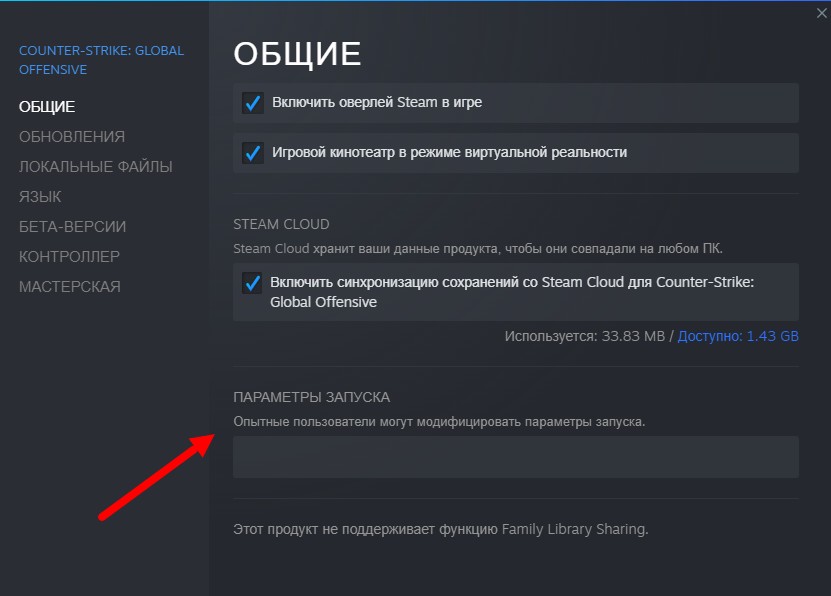Click the 'Используется: 33.83 MB' usage text
The height and width of the screenshot is (596, 831).
coord(584,337)
